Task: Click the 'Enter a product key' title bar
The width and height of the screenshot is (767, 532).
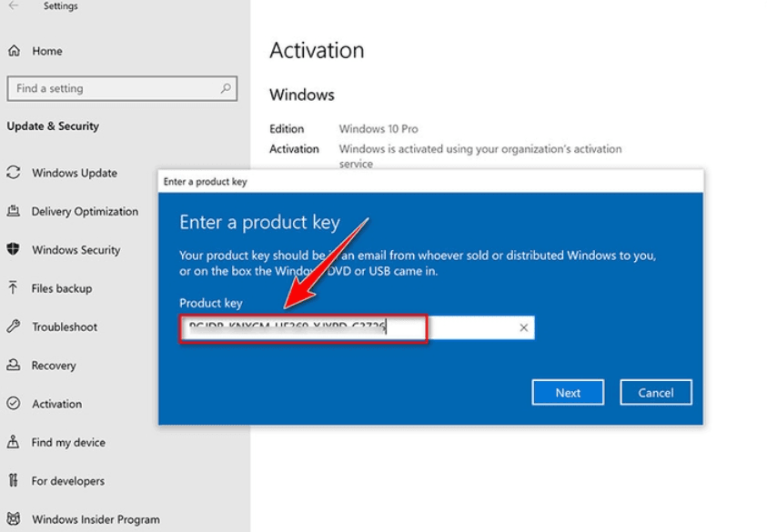Action: [x=431, y=181]
